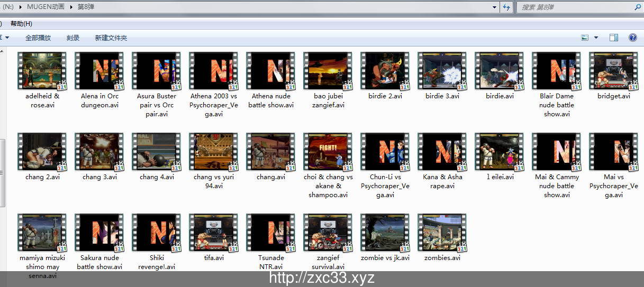Open the view options dropdown arrow
The width and height of the screenshot is (644, 287).
[596, 38]
